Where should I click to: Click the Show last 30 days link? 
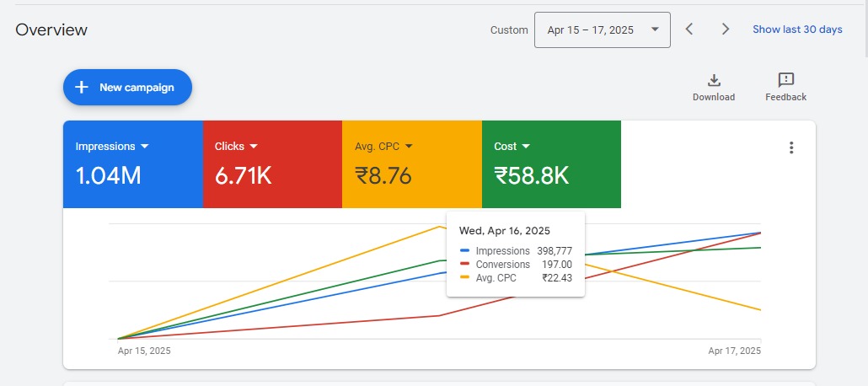click(x=797, y=29)
